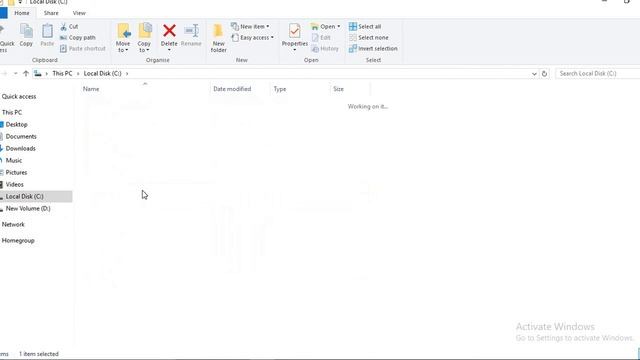The width and height of the screenshot is (640, 360).
Task: Expand the chevron after Local Disk (C:) in address bar
Action: click(x=127, y=73)
